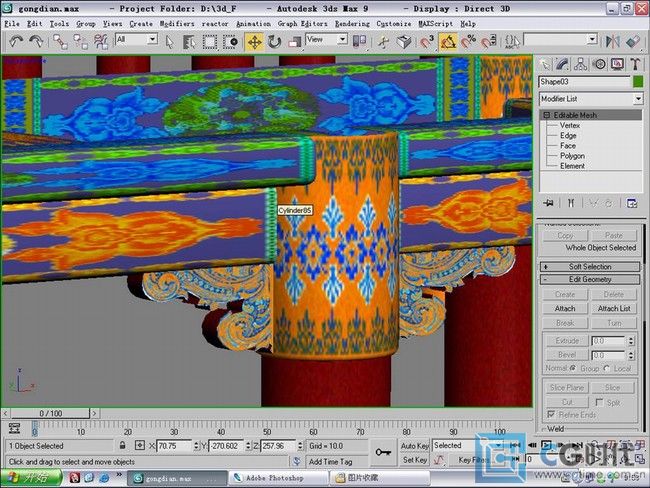Activate Select and Scale tool
The height and width of the screenshot is (488, 650).
(x=294, y=42)
